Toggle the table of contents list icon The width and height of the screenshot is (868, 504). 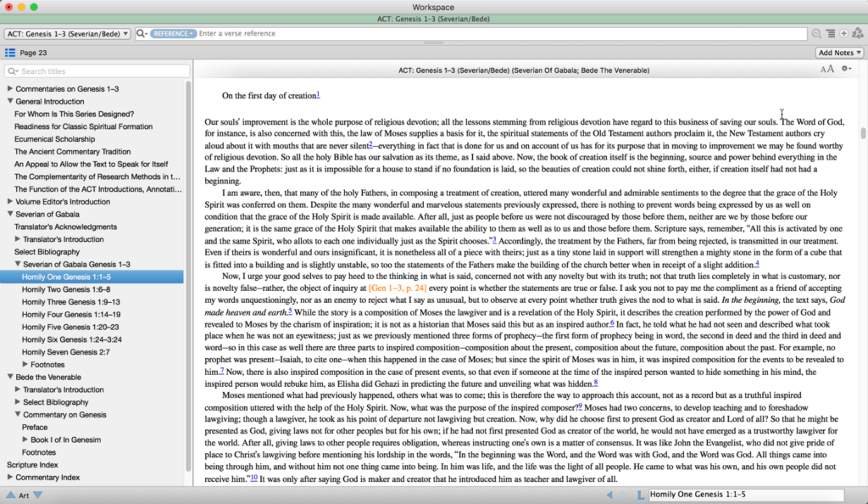[10, 53]
